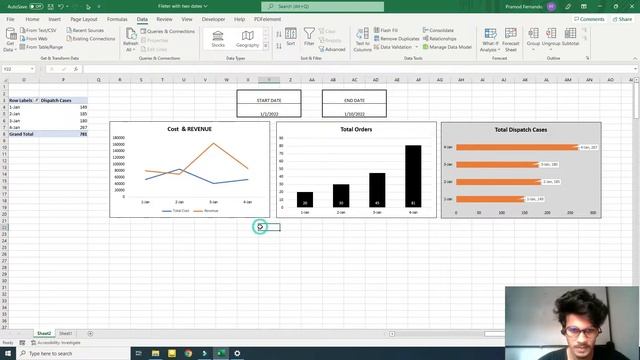The height and width of the screenshot is (360, 640).
Task: Click the Undo arrow icon
Action: click(60, 7)
